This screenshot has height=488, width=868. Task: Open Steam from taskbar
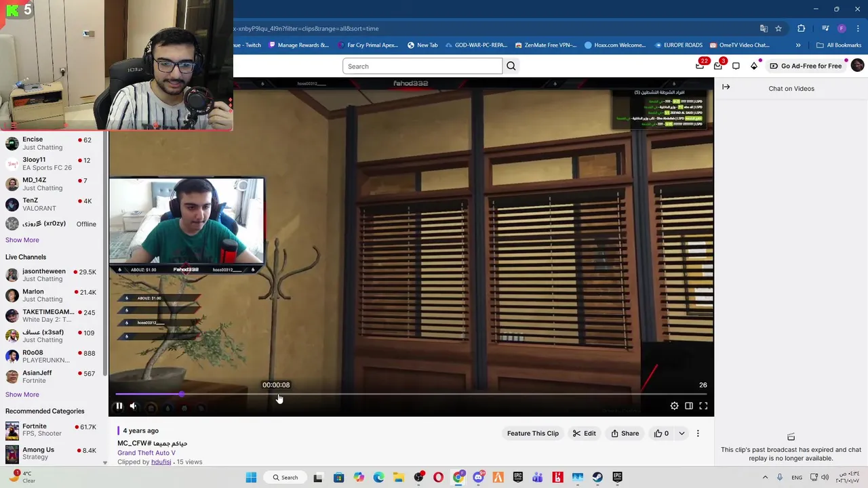tap(597, 477)
